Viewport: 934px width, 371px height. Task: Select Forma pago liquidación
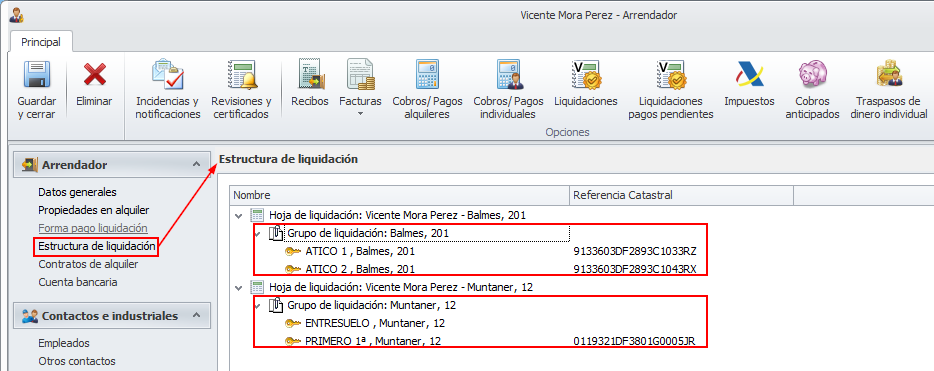[x=93, y=228]
